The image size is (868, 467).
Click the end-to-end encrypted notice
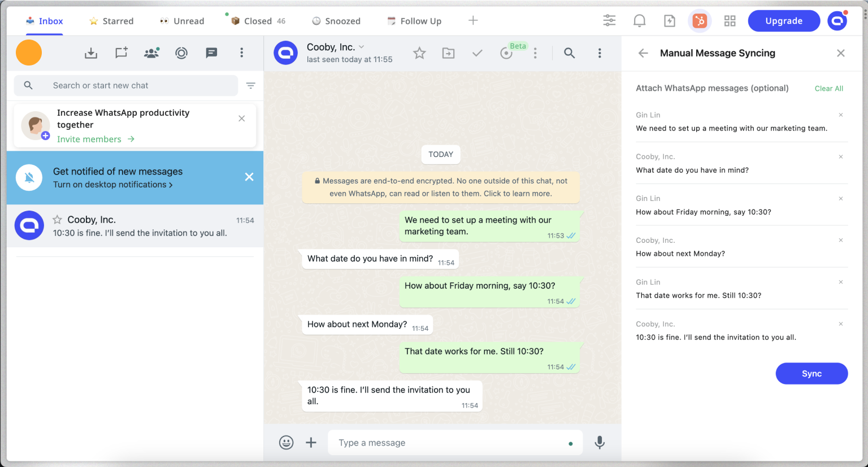point(441,187)
